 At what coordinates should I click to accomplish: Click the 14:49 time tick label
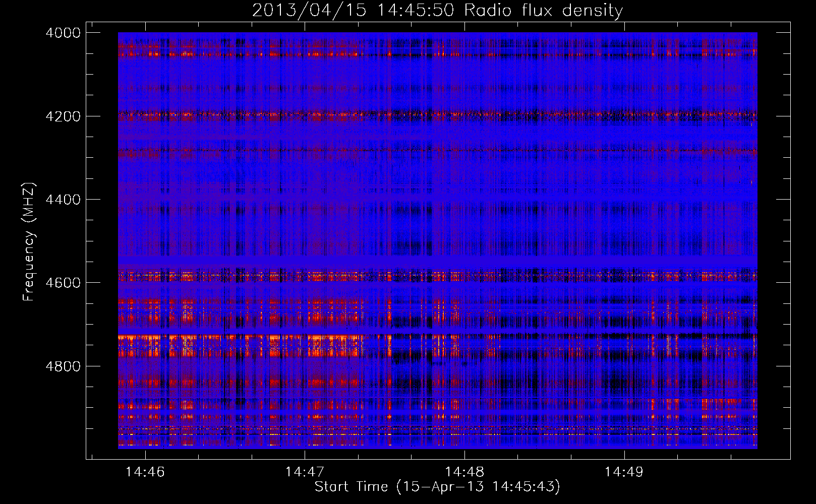[624, 472]
